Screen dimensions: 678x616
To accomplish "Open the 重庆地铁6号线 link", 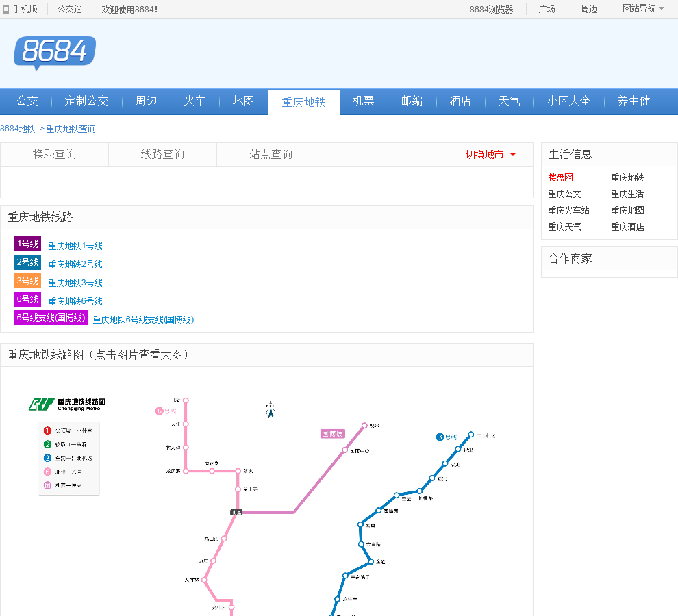I will (75, 301).
